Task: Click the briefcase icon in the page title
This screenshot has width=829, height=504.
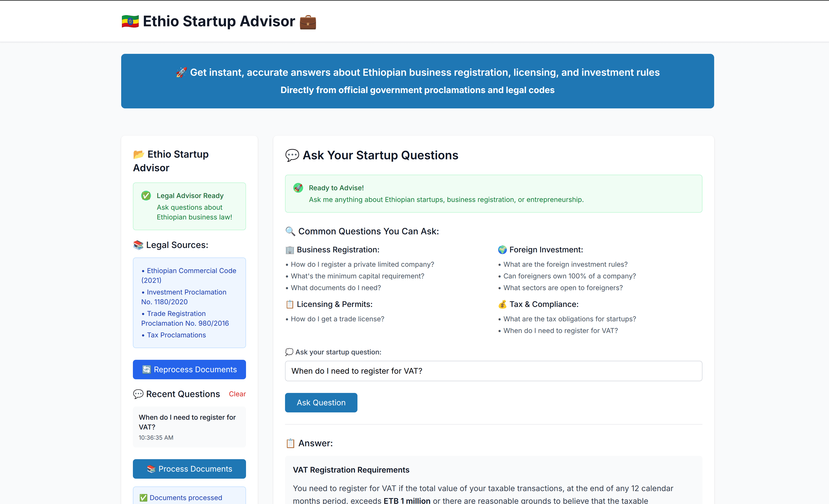Action: point(307,22)
